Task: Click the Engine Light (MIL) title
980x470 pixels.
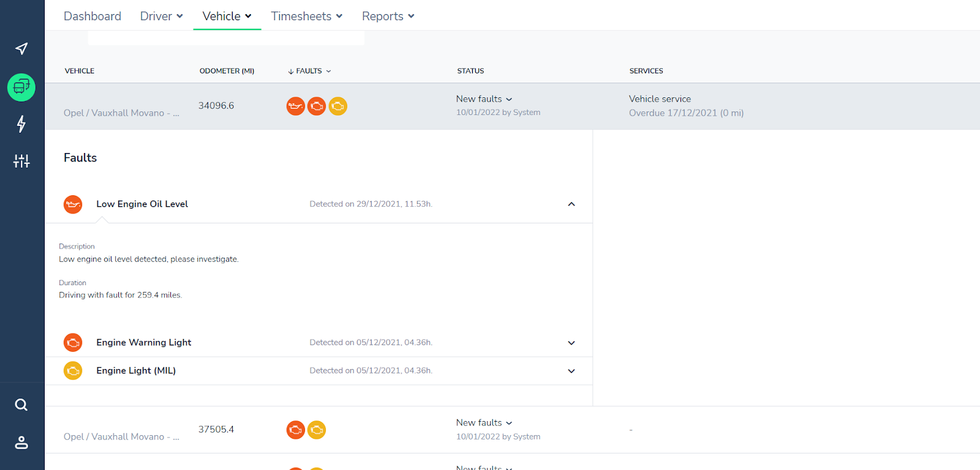Action: click(x=136, y=371)
